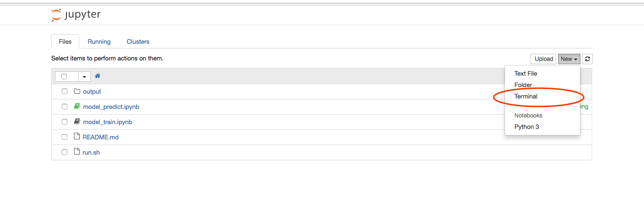644x205 pixels.
Task: Click the green model_predict notebook icon
Action: pos(77,107)
